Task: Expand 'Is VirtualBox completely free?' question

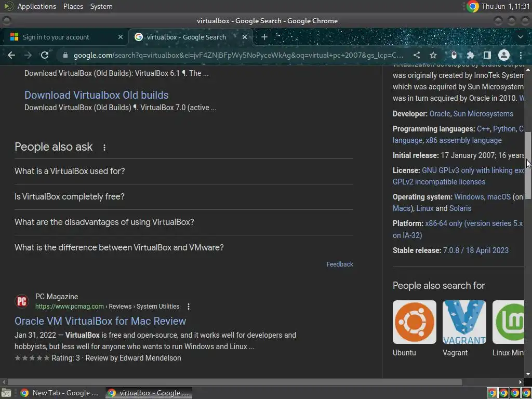Action: coord(184,197)
